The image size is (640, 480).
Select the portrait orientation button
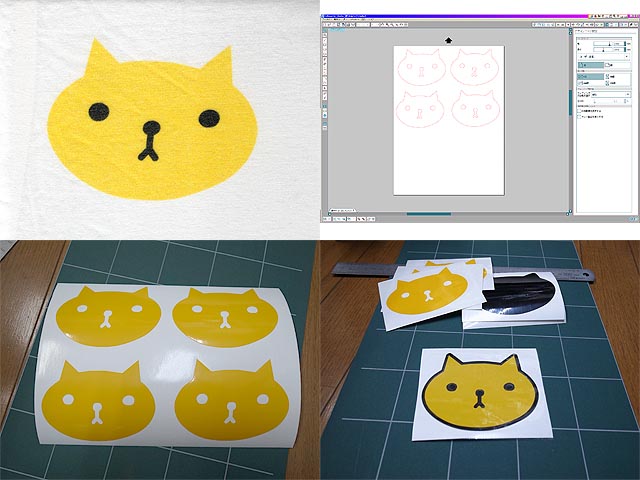pos(591,65)
